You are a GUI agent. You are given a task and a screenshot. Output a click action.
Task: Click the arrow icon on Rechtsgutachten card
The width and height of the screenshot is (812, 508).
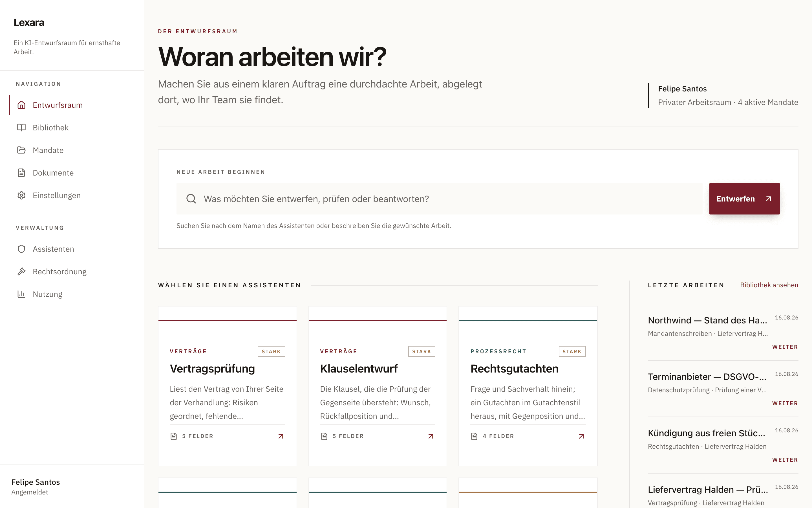tap(581, 436)
